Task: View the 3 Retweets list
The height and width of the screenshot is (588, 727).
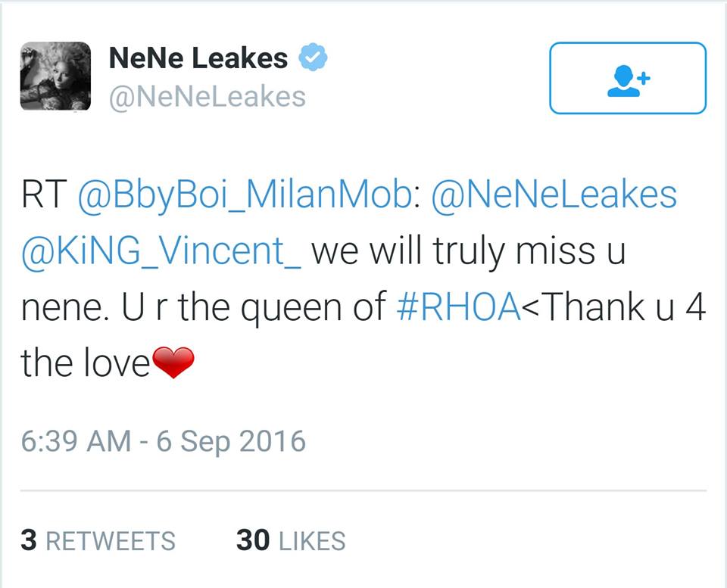Action: [98, 540]
